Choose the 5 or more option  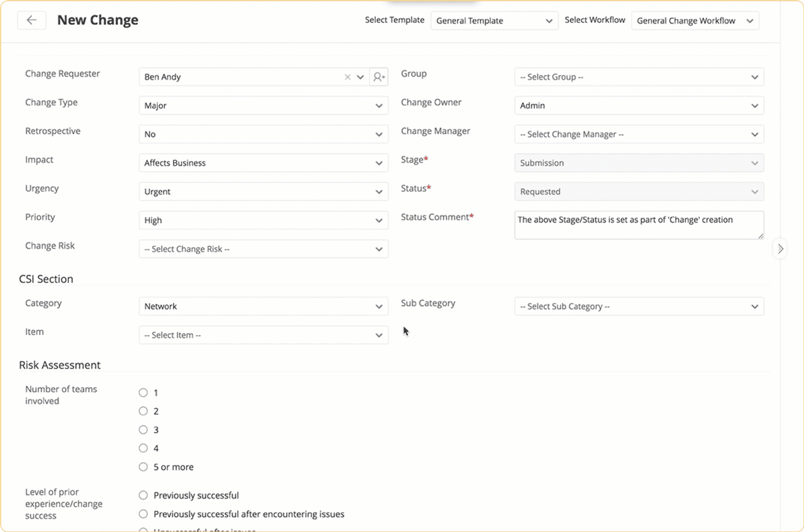(143, 467)
